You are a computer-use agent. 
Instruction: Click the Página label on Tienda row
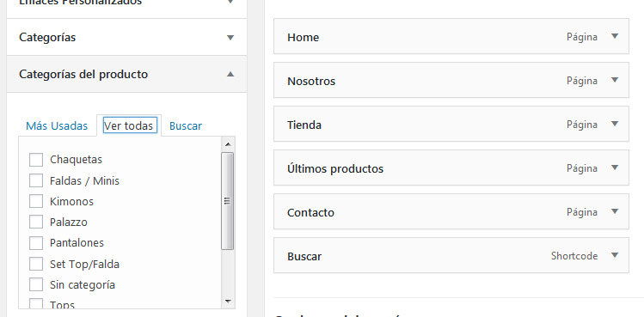[582, 125]
